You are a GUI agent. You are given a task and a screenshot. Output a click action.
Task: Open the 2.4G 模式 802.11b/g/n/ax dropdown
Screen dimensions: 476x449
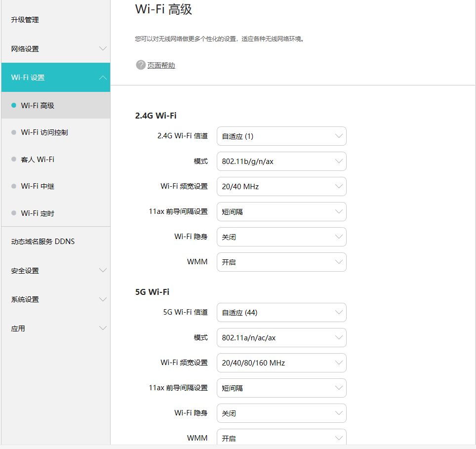tap(281, 161)
